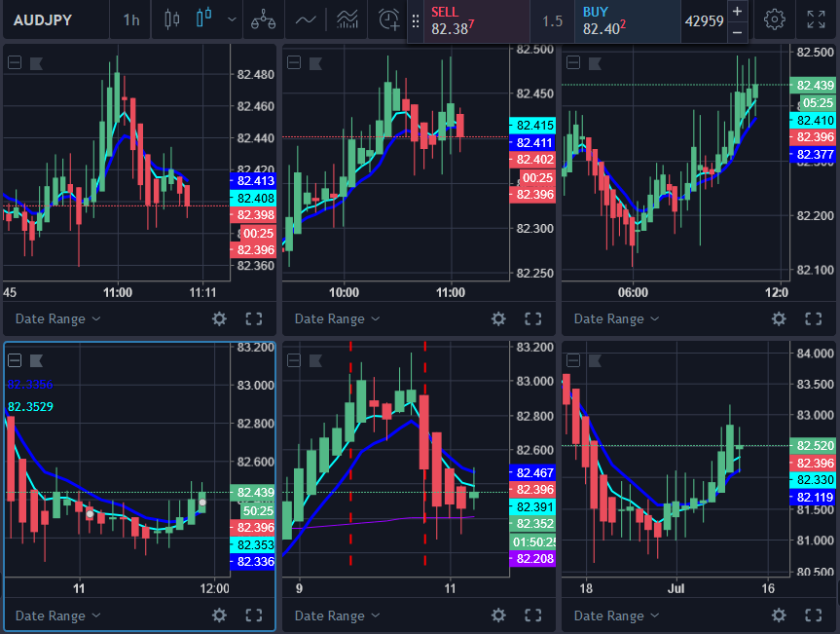Maximize the top-left chart panel
Image resolution: width=840 pixels, height=634 pixels.
point(254,318)
